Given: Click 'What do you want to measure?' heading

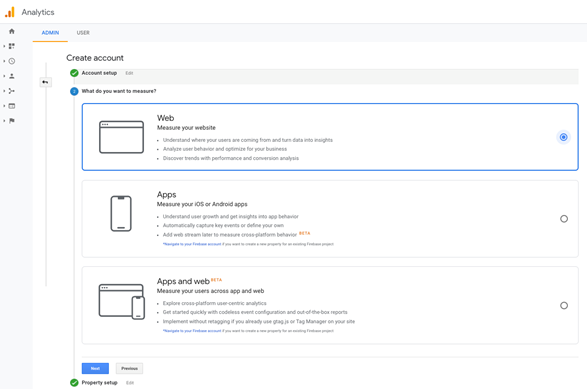Looking at the screenshot, I should [119, 91].
